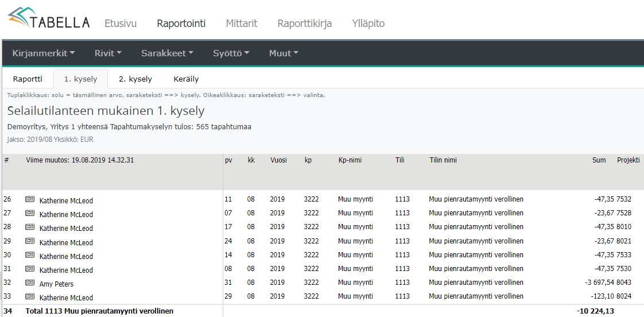Image resolution: width=644 pixels, height=317 pixels.
Task: Expand the Muut dropdown menu
Action: [x=284, y=53]
